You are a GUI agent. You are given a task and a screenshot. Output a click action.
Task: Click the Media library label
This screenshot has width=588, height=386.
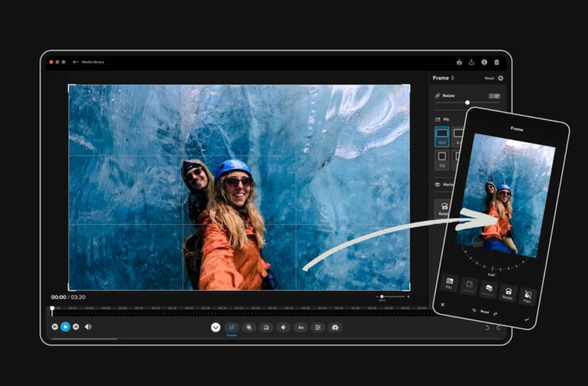pos(93,62)
